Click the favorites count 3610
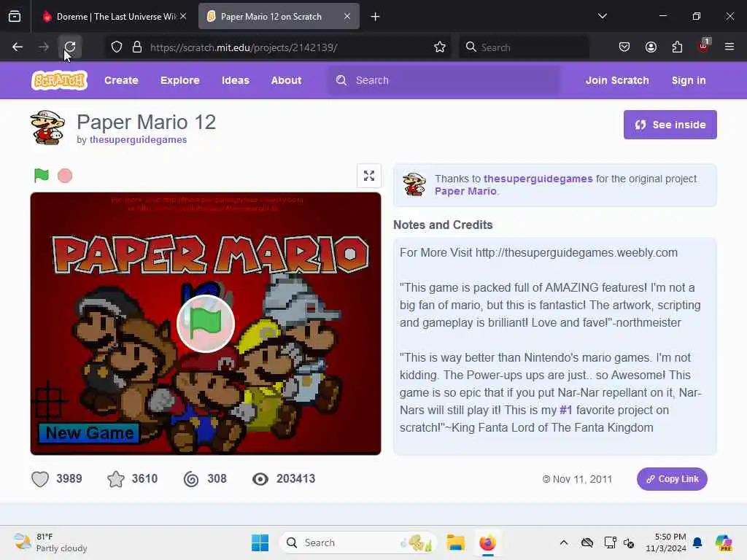 (x=145, y=478)
